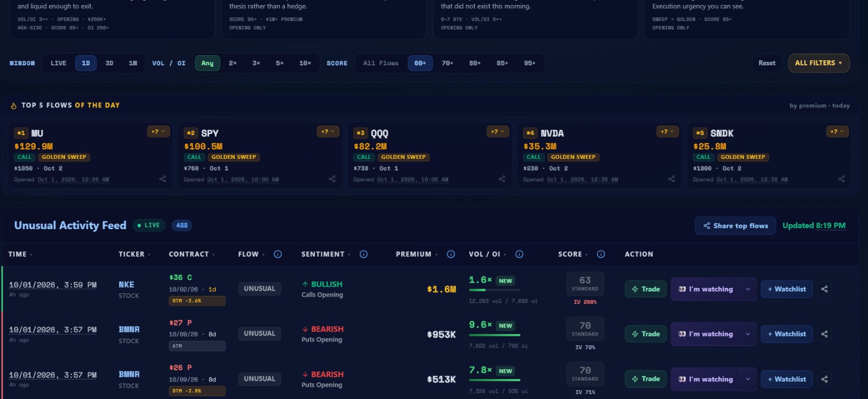The width and height of the screenshot is (868, 399).
Task: Click the $1.6M premium value
Action: click(441, 289)
